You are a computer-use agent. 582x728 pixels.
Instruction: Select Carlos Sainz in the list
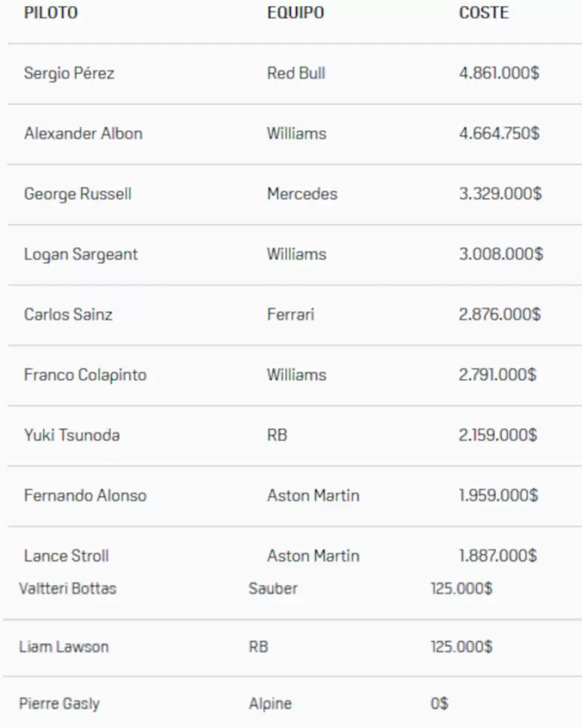click(68, 314)
